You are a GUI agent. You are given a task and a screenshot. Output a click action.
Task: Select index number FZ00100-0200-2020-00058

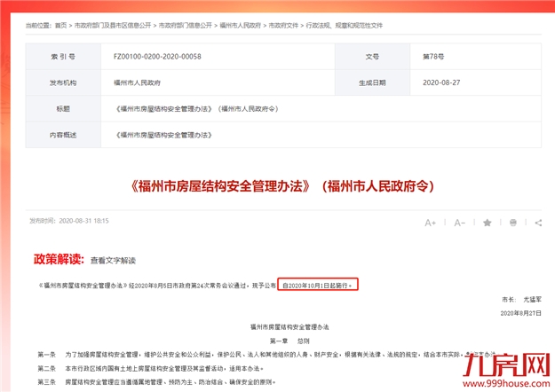157,57
